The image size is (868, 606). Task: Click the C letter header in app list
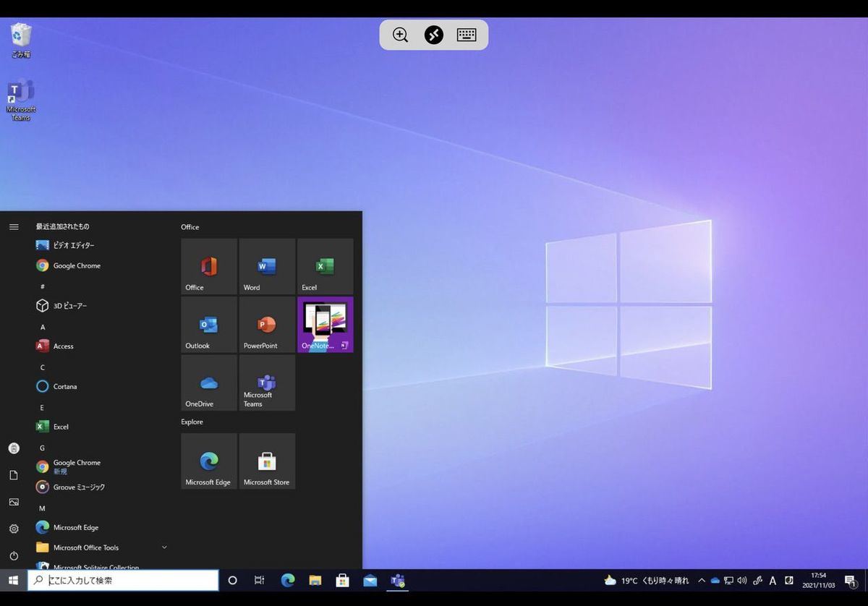click(x=43, y=367)
